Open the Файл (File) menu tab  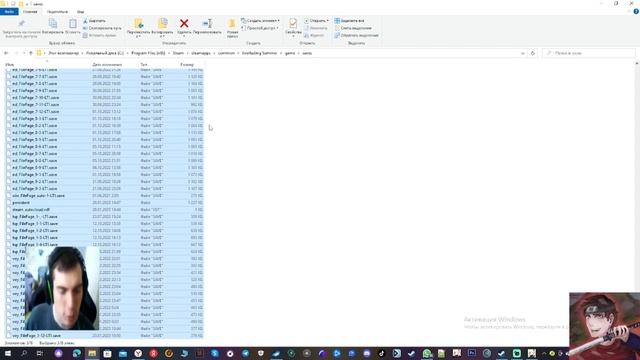click(x=9, y=12)
